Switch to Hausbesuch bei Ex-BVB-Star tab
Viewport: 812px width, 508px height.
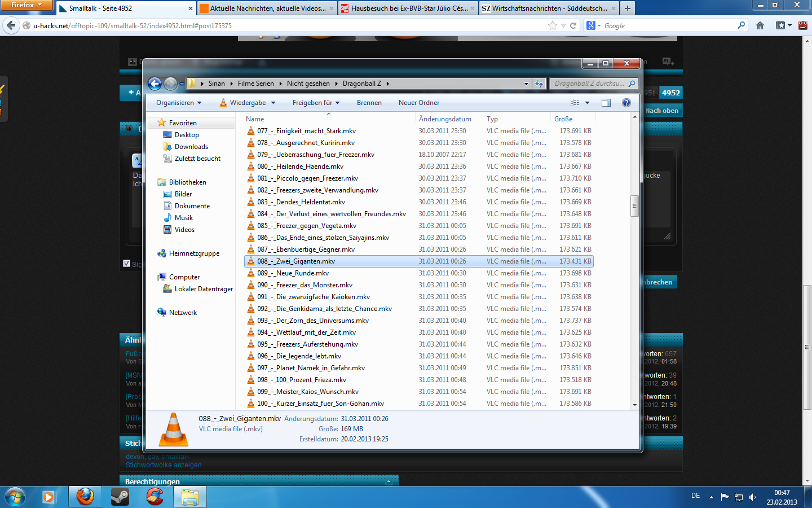[x=408, y=8]
